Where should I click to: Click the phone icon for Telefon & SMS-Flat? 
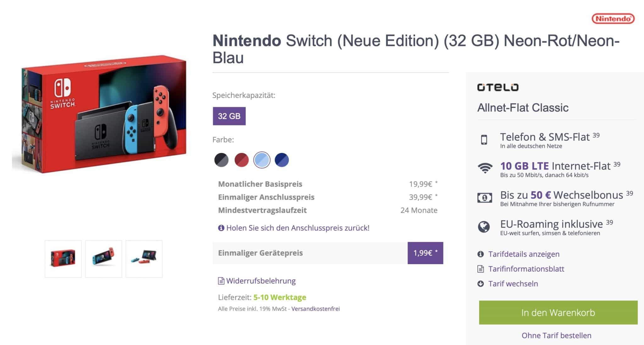tap(484, 140)
